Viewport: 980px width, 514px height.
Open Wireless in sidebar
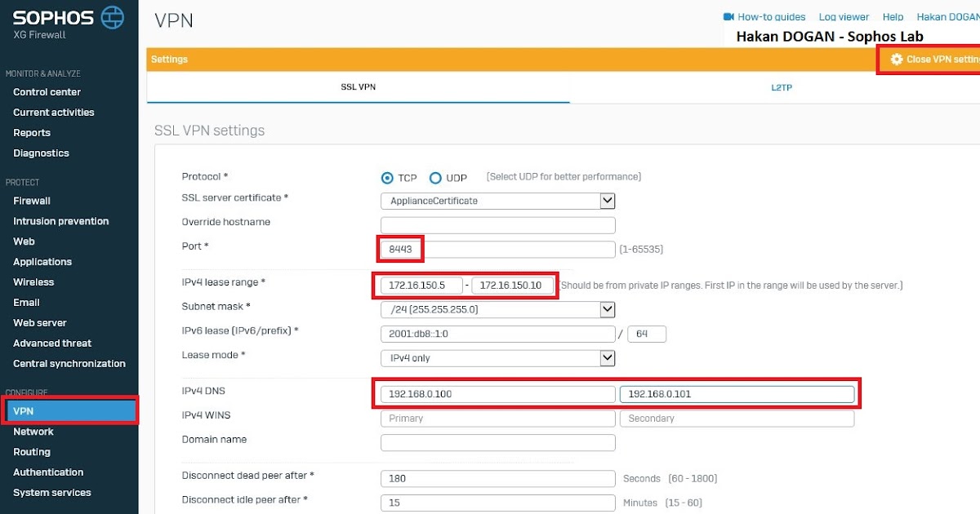coord(33,282)
